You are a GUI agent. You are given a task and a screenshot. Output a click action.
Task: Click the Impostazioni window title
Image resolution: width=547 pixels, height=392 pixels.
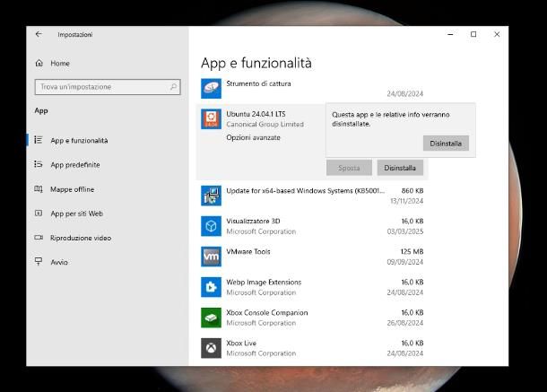[x=75, y=35]
